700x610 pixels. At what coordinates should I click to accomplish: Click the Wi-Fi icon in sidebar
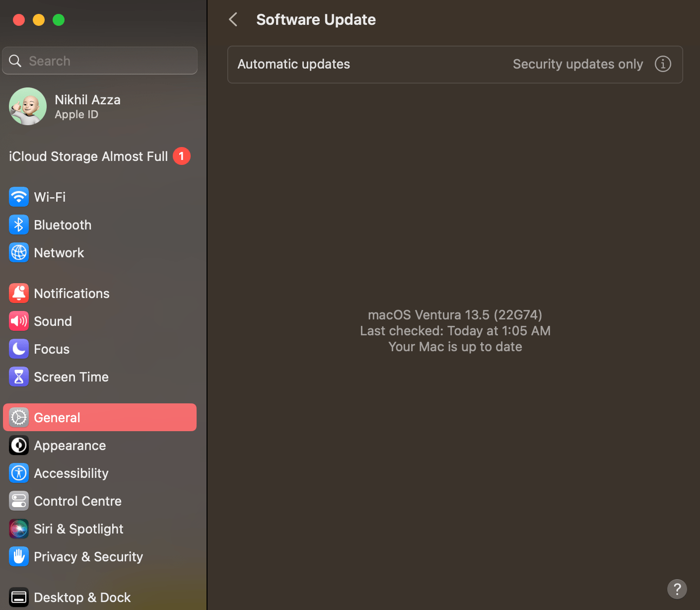pos(19,197)
